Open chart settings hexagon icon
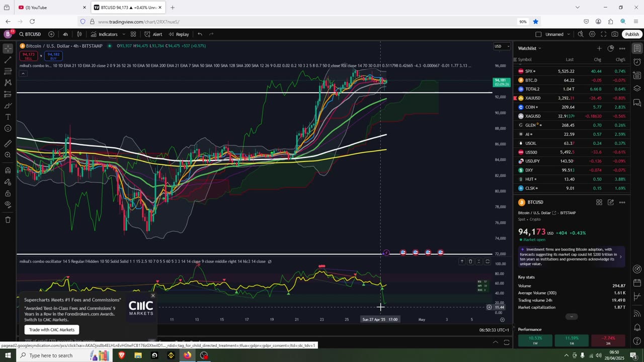This screenshot has width=644, height=362. click(592, 34)
